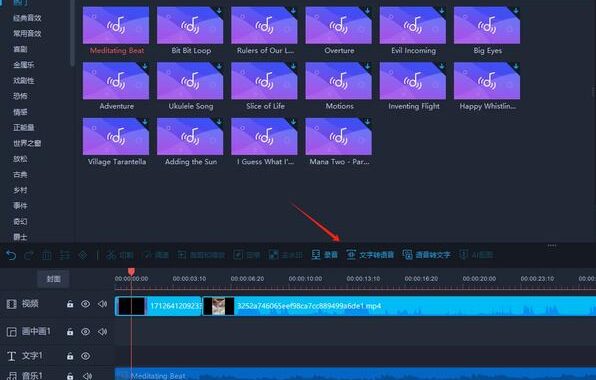Choose the Ukulele Song music thumbnail
The width and height of the screenshot is (596, 380).
pos(190,81)
